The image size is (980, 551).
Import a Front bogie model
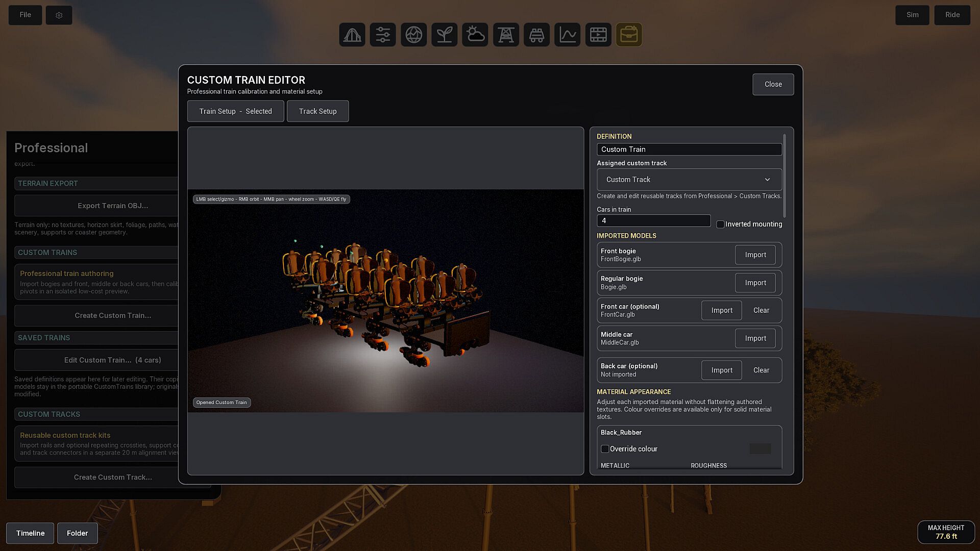click(x=755, y=255)
